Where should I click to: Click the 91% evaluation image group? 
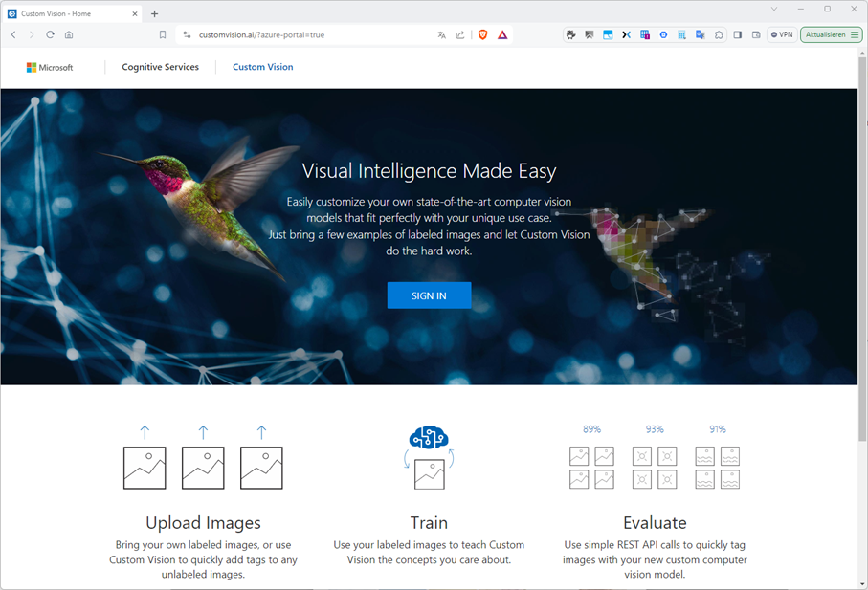click(718, 468)
